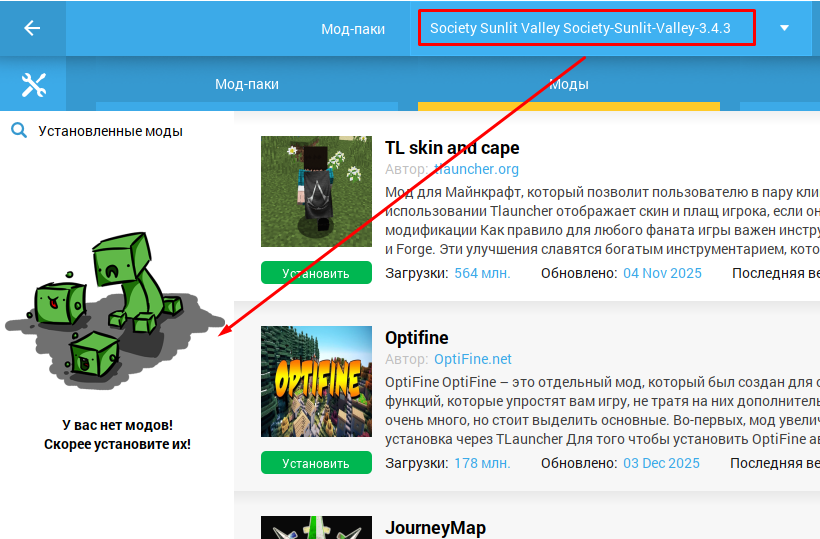Image resolution: width=820 pixels, height=539 pixels.
Task: Click the Установленные моды search field
Action: [110, 131]
